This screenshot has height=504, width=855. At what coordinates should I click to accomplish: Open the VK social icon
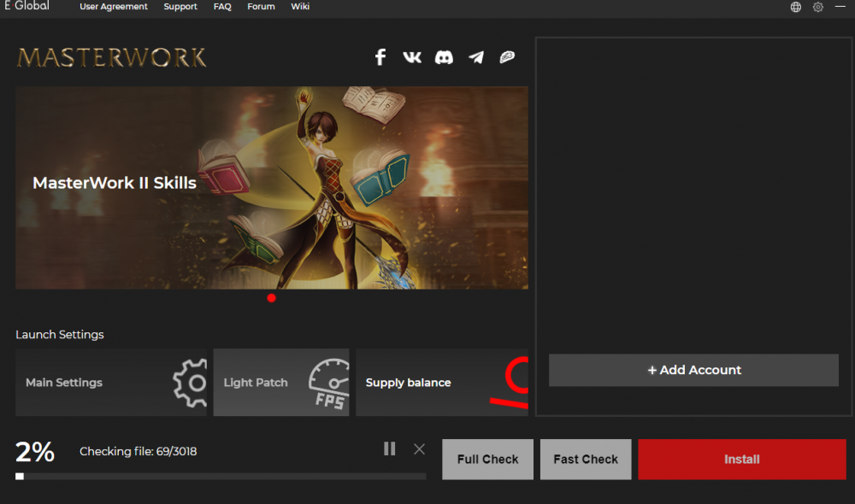412,57
